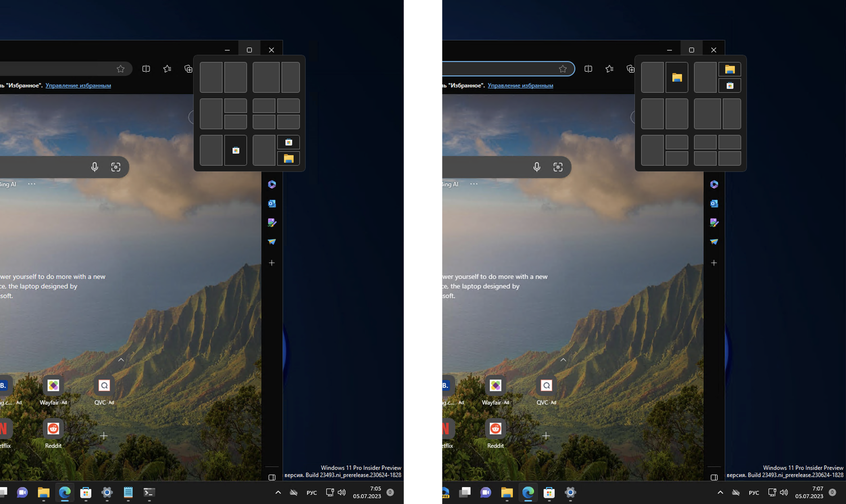The height and width of the screenshot is (504, 846).
Task: Add a sidebar app in the 7:05 screenshot
Action: click(x=272, y=263)
